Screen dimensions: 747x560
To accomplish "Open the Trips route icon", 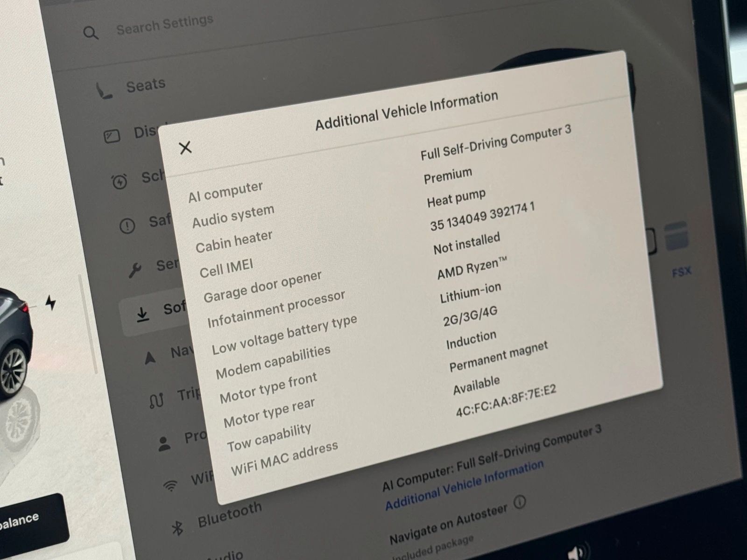I will pos(156,400).
